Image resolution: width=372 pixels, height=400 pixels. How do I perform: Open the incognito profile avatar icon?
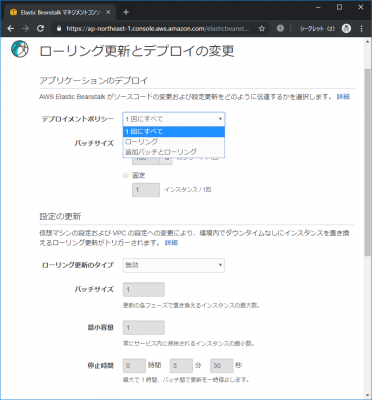coord(347,29)
